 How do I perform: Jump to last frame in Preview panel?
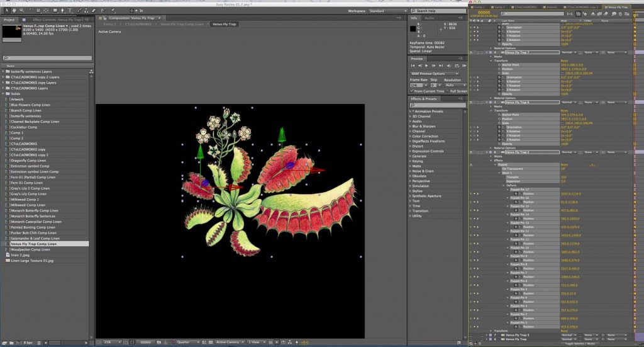441,65
